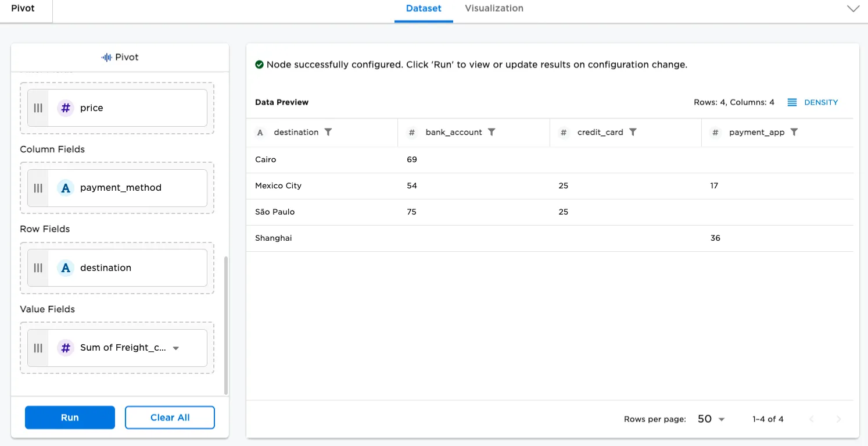The height and width of the screenshot is (446, 868).
Task: Click the drag handle beside destination field
Action: 38,267
